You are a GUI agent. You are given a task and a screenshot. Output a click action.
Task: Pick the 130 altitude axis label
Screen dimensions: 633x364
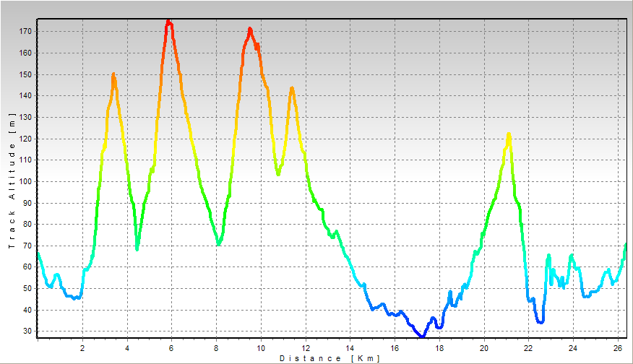click(25, 117)
